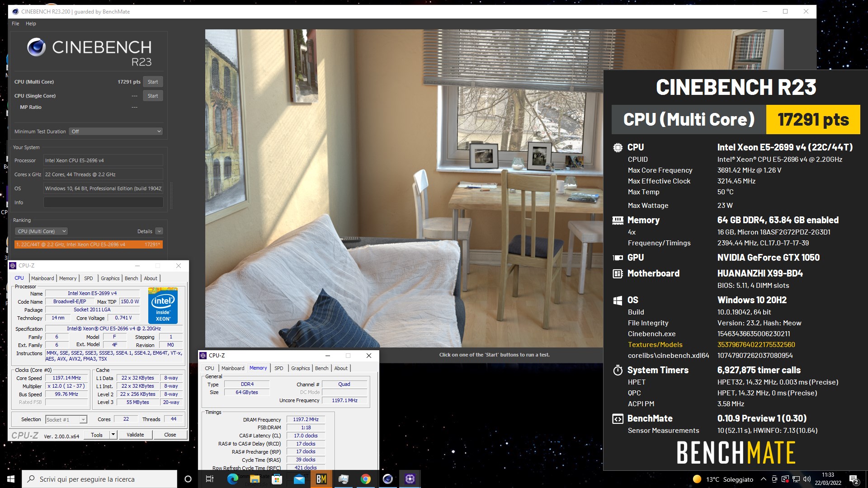
Task: Open SPD tab in front CPU-Z window
Action: pyautogui.click(x=279, y=368)
